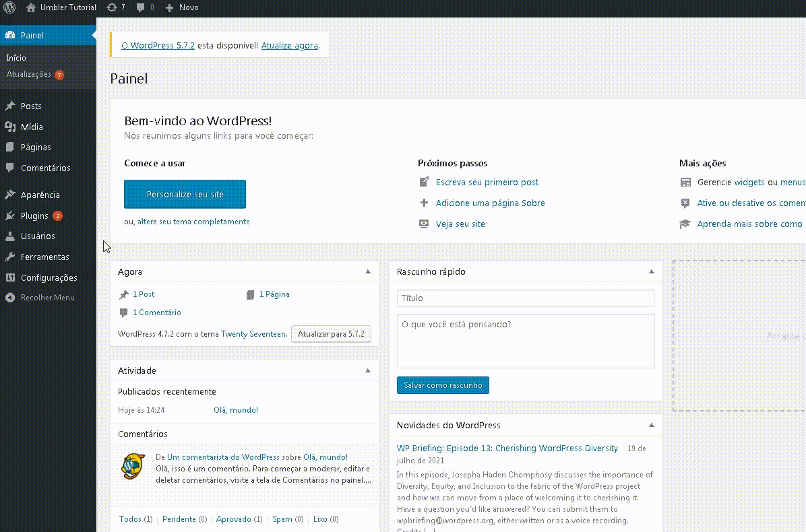
Task: Open the Usuários menu item
Action: (38, 236)
